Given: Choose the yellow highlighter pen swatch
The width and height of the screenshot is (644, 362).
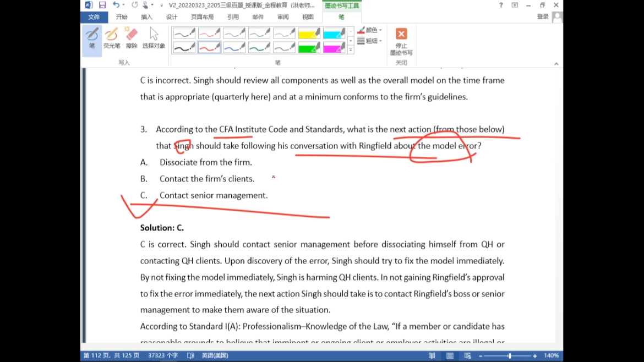Looking at the screenshot, I should 309,34.
